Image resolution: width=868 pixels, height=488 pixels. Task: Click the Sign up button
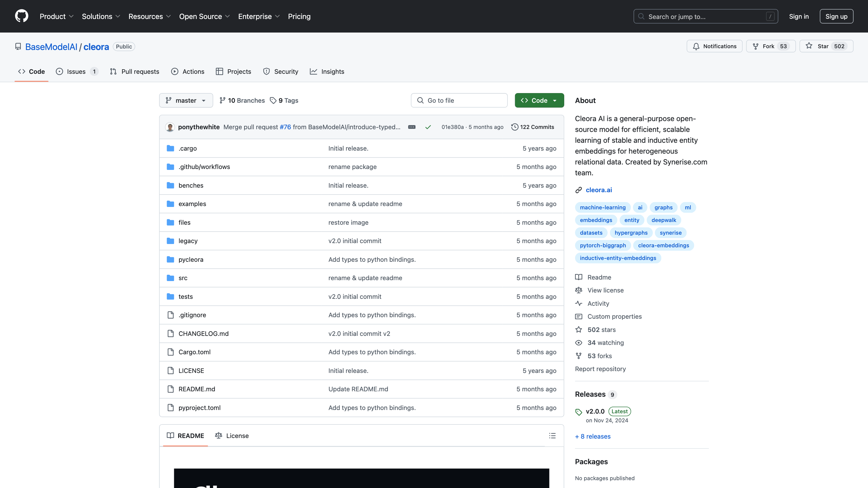pos(836,16)
